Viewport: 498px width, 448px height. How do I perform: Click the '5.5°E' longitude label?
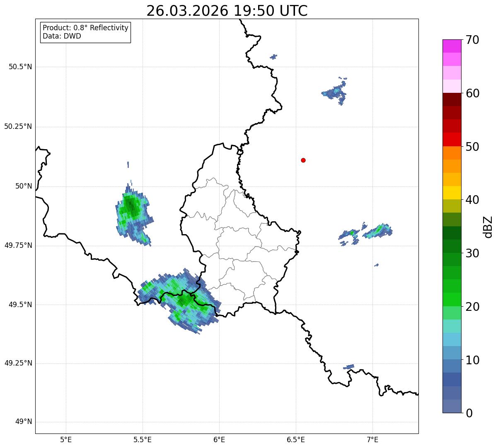click(143, 439)
